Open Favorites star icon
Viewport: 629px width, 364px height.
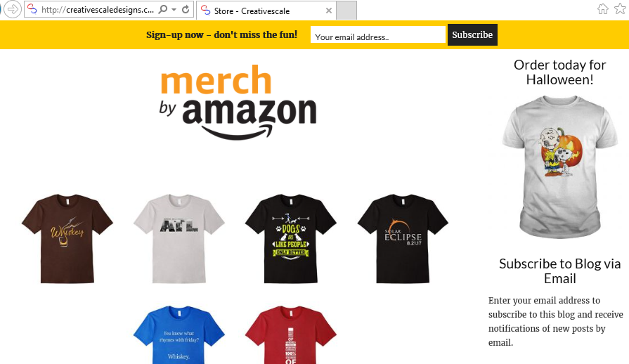620,9
